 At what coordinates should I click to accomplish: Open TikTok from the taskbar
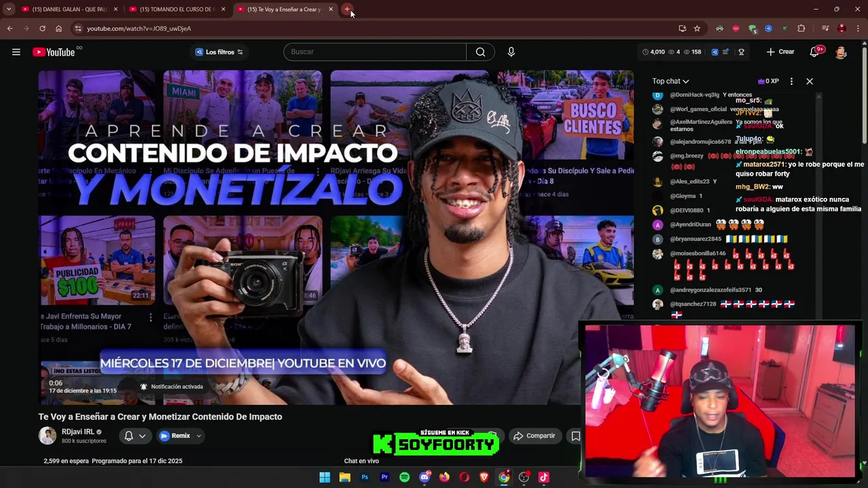pos(543,477)
